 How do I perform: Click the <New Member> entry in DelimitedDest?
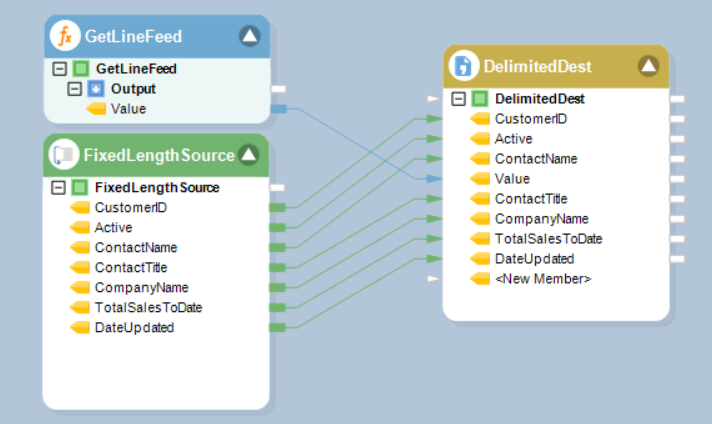544,279
